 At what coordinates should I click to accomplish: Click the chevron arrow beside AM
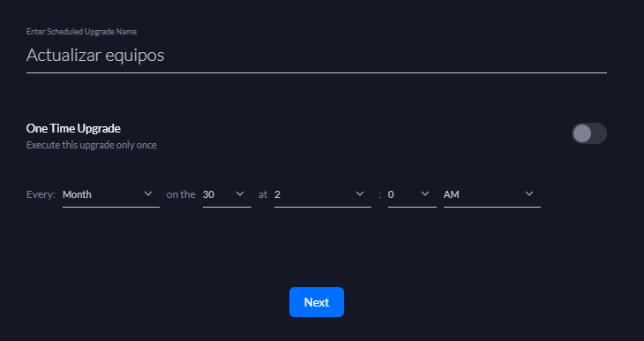[x=529, y=193]
